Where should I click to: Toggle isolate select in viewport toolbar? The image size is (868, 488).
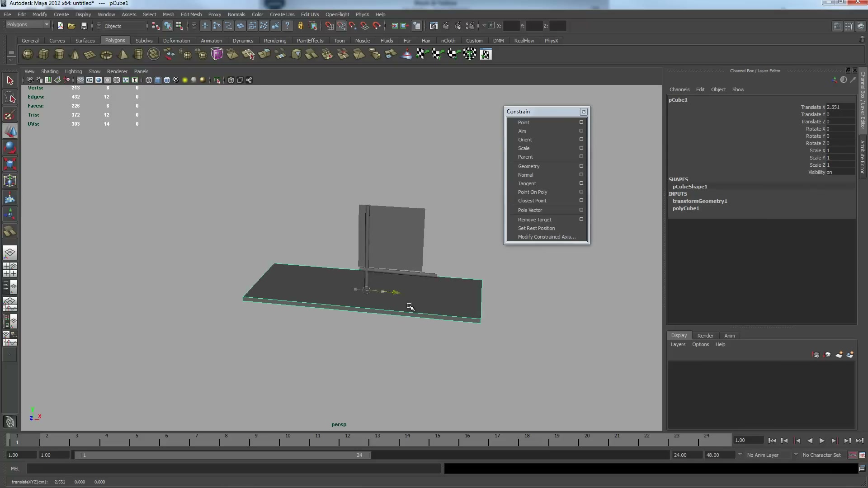click(x=217, y=80)
